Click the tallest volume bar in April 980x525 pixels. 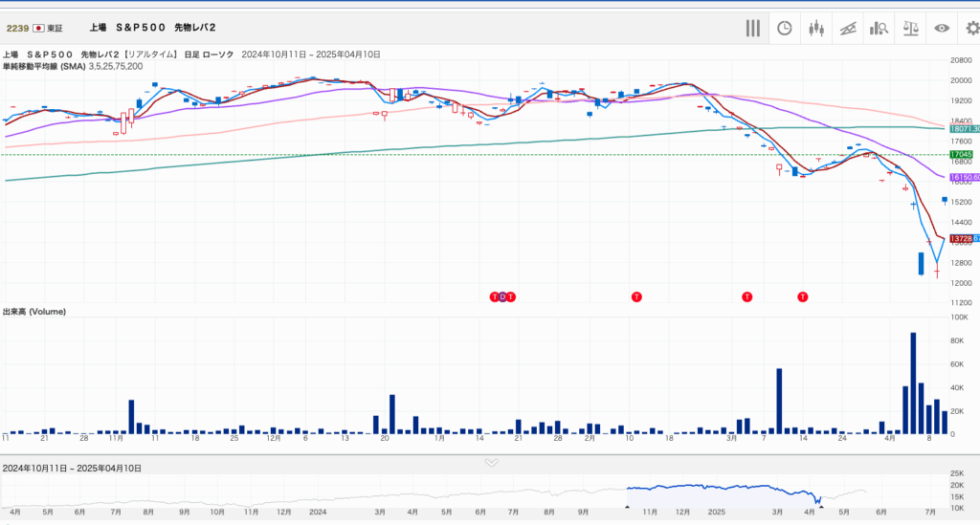click(x=913, y=383)
